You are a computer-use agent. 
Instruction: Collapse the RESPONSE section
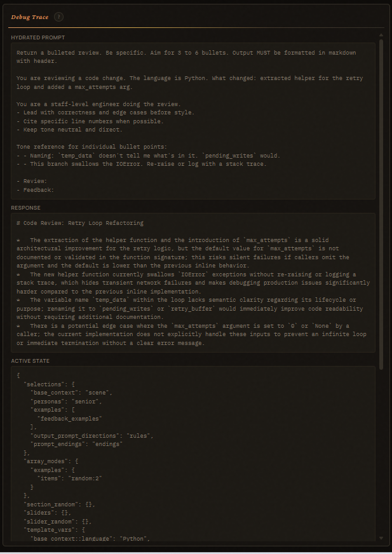26,207
